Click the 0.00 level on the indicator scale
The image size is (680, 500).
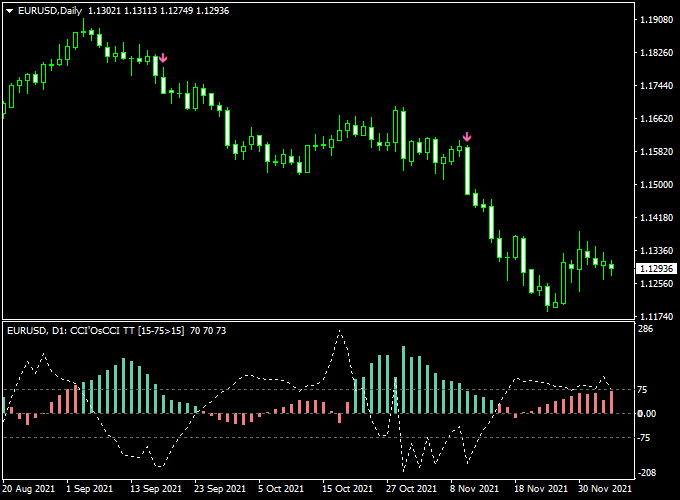646,414
